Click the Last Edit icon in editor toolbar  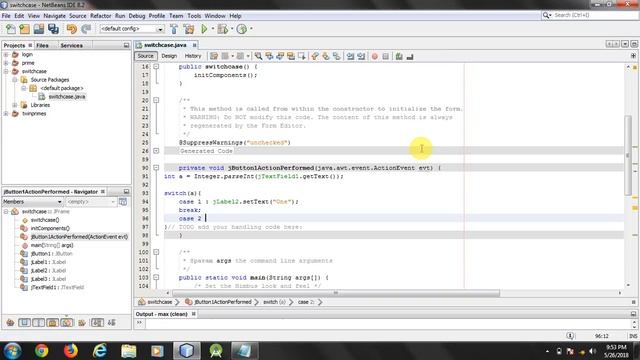(x=213, y=56)
